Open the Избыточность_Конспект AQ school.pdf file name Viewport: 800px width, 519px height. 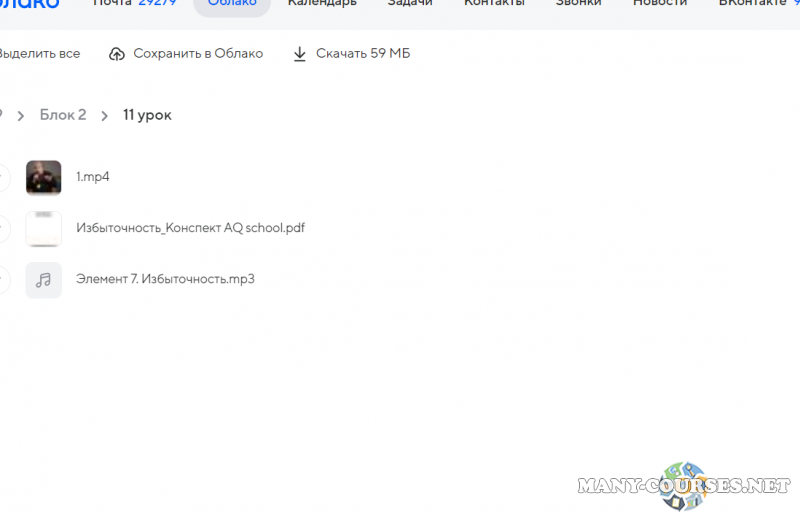190,228
